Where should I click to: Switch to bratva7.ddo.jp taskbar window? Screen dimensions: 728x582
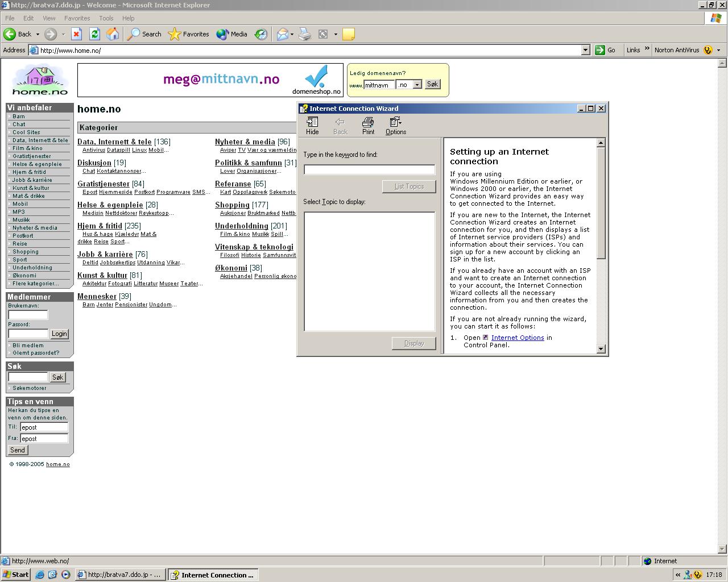(x=120, y=575)
